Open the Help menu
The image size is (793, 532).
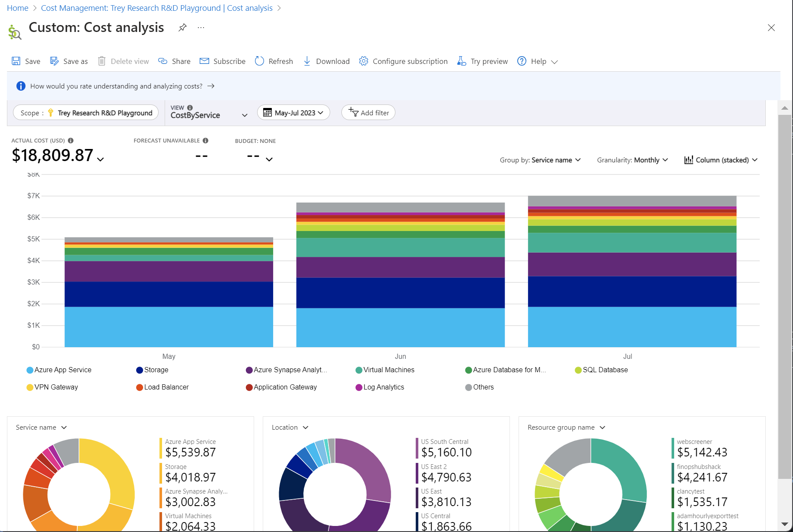[538, 61]
